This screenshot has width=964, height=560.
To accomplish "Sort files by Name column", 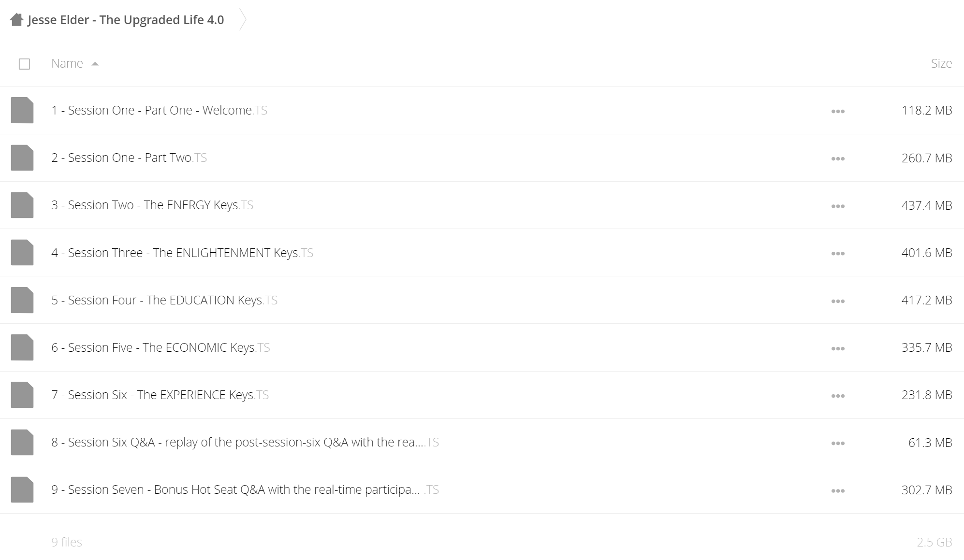I will (x=67, y=63).
